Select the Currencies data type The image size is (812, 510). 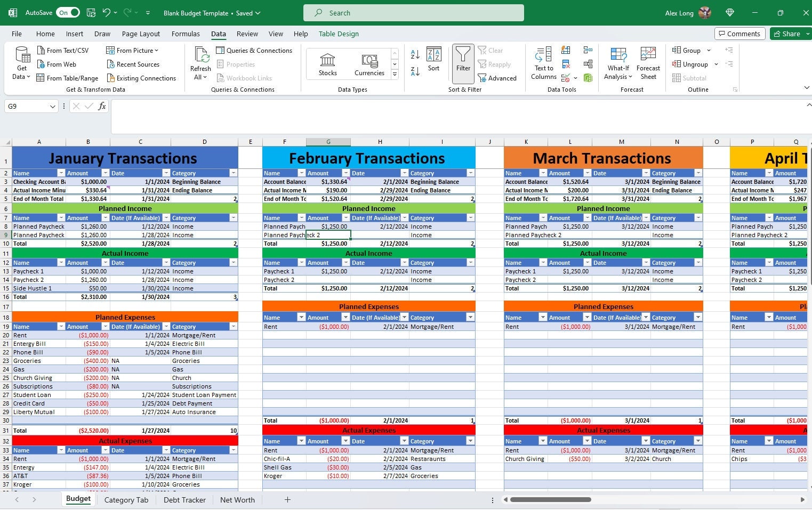(369, 63)
